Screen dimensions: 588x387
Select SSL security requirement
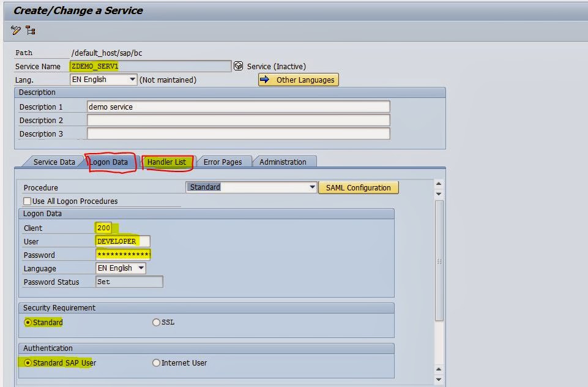point(157,322)
